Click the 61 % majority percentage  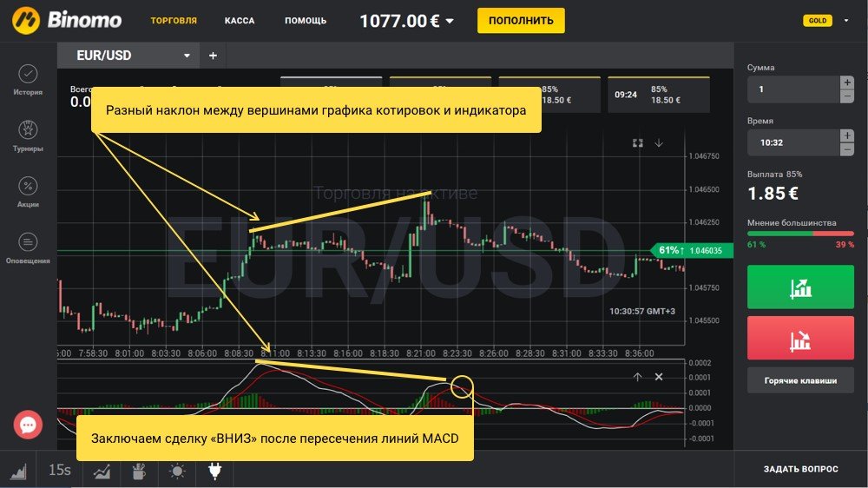756,244
